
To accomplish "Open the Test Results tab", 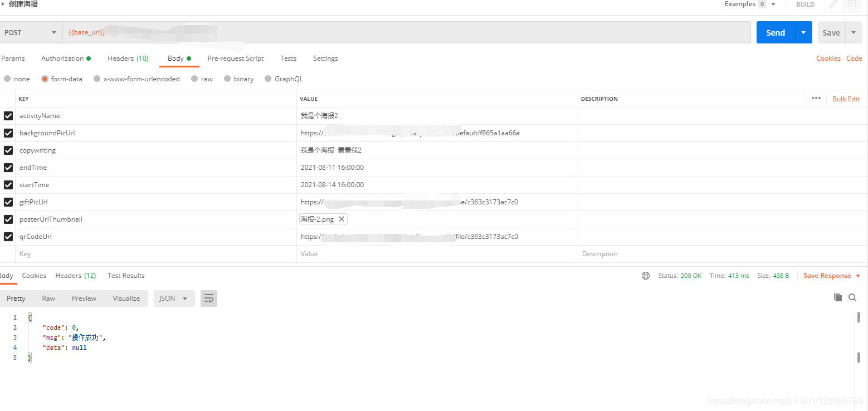I will pyautogui.click(x=126, y=276).
